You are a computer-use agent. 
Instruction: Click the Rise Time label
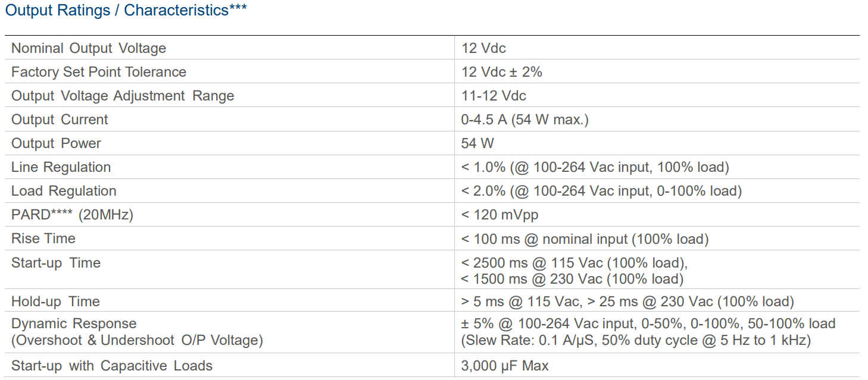click(43, 238)
